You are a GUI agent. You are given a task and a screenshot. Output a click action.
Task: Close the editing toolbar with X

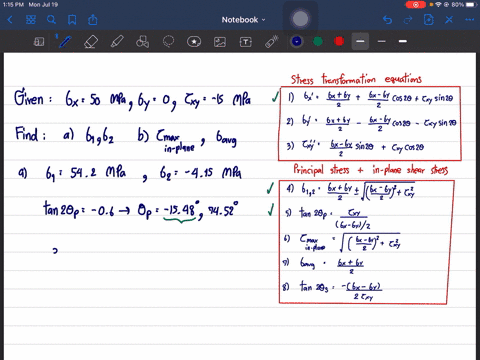[449, 20]
